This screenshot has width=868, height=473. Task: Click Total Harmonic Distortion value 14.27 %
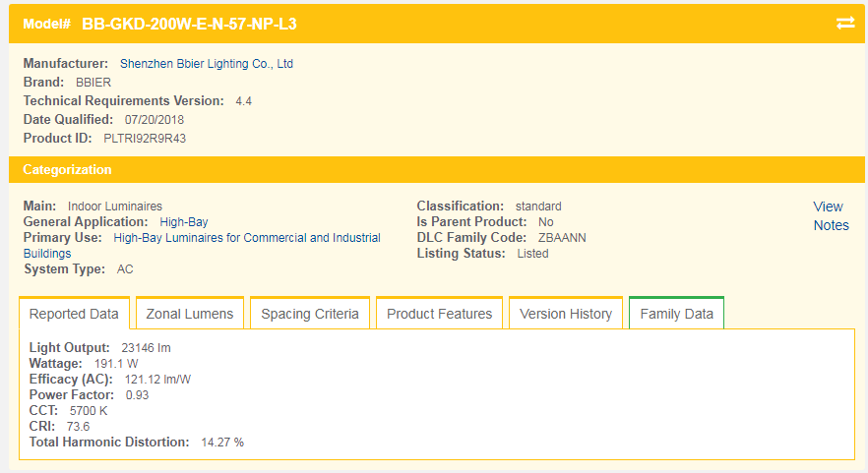pos(222,443)
